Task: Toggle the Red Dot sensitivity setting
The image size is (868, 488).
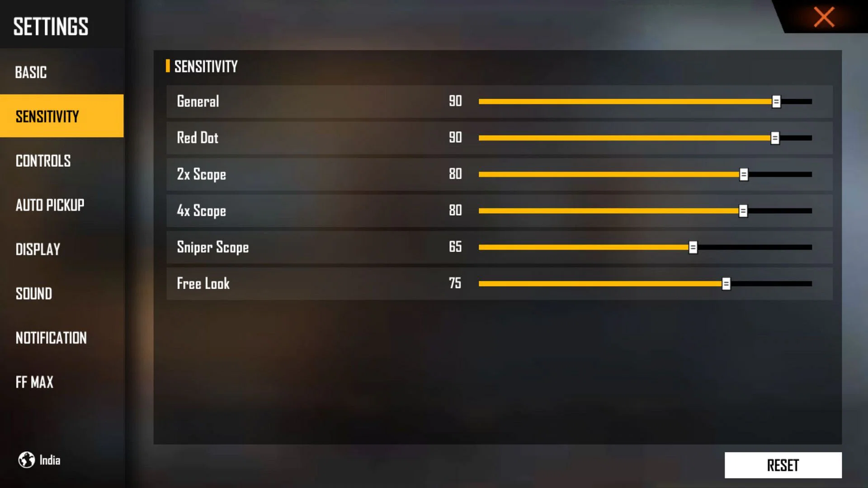Action: tap(776, 138)
